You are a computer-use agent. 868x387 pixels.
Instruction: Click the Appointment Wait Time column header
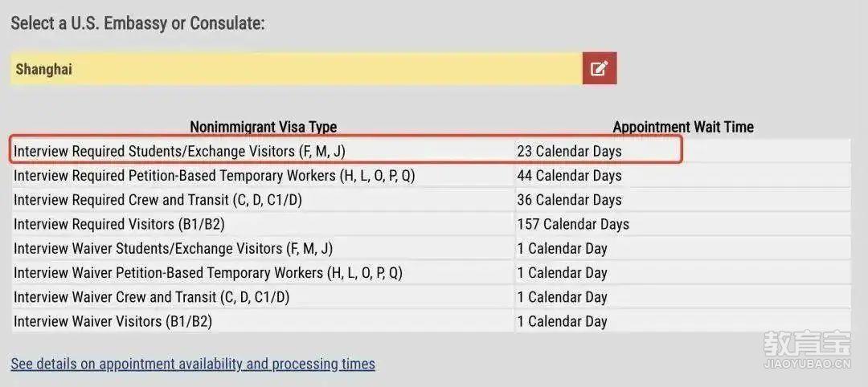(683, 127)
